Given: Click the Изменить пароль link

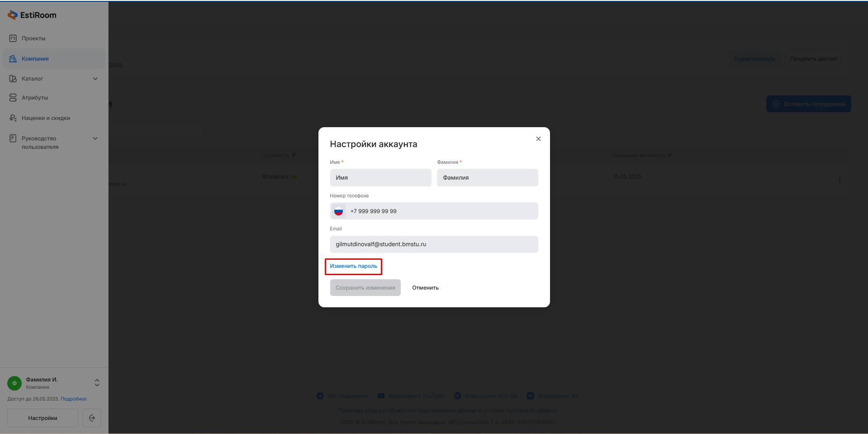Looking at the screenshot, I should click(x=353, y=266).
